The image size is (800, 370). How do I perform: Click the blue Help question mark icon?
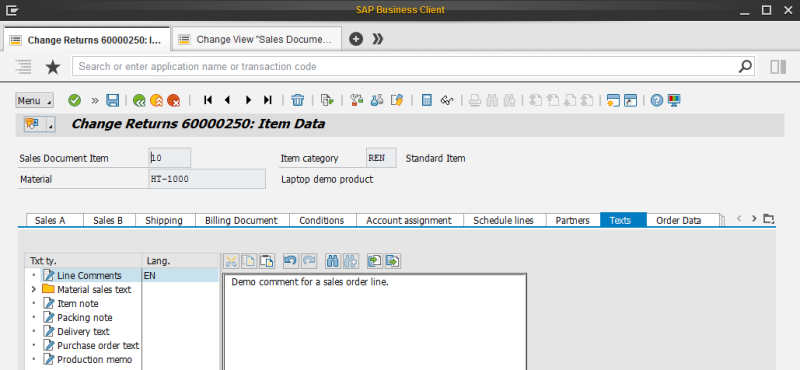(657, 100)
